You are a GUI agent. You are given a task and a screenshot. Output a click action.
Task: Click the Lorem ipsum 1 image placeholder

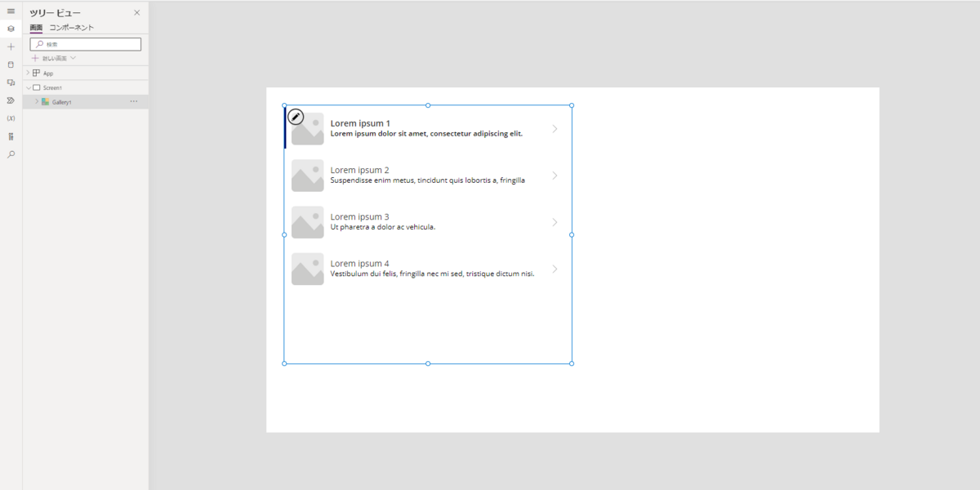tap(308, 129)
